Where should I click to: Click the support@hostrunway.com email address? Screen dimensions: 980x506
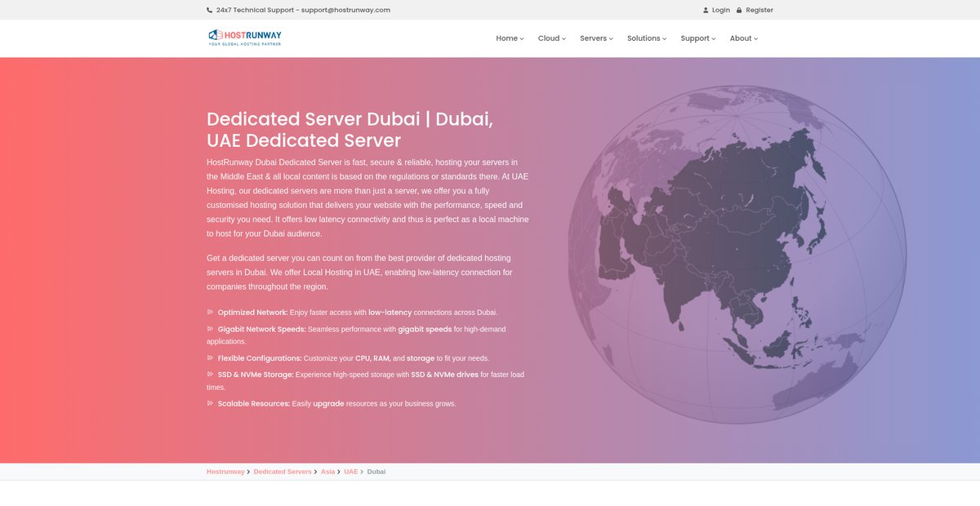[x=345, y=11]
